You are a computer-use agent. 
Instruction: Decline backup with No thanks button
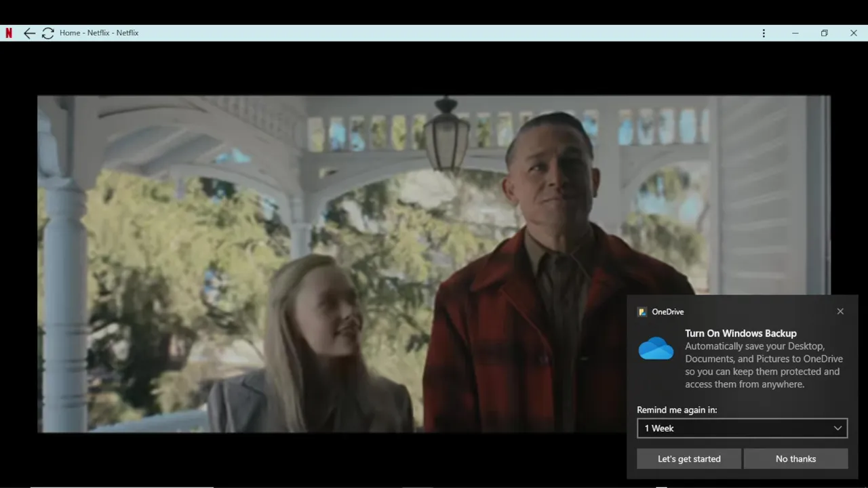pos(795,459)
